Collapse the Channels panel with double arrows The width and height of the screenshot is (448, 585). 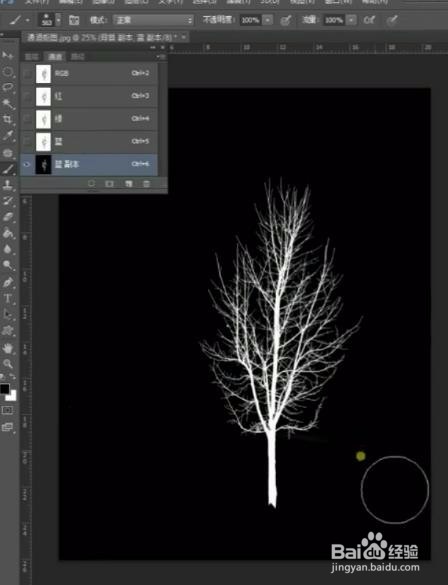tap(153, 48)
